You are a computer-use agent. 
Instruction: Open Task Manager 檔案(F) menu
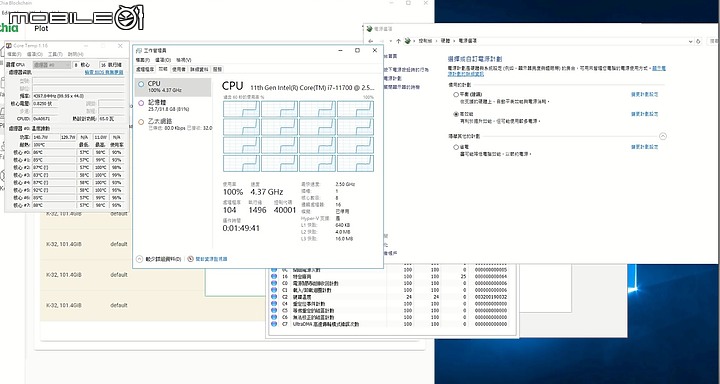[x=143, y=60]
